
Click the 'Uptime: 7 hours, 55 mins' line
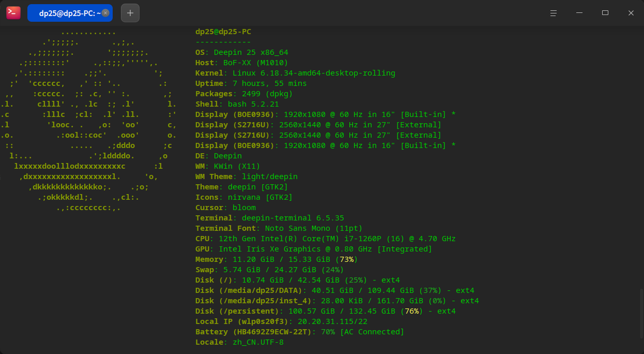coord(251,83)
